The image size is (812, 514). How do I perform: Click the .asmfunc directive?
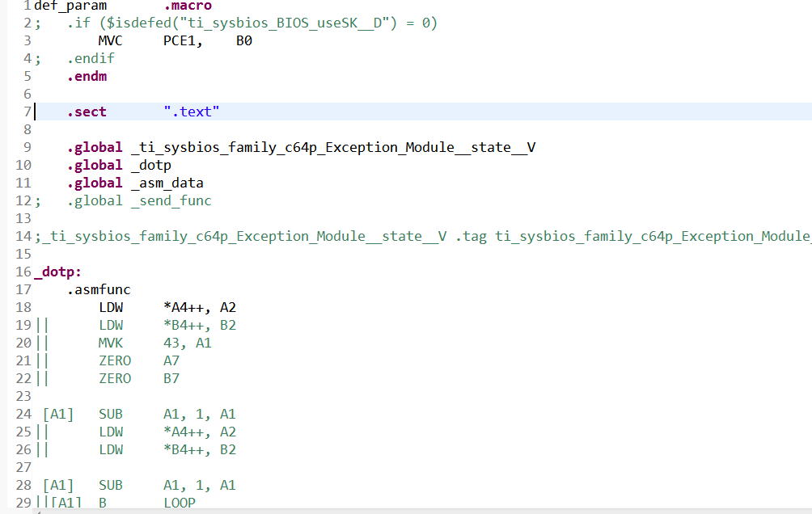99,289
